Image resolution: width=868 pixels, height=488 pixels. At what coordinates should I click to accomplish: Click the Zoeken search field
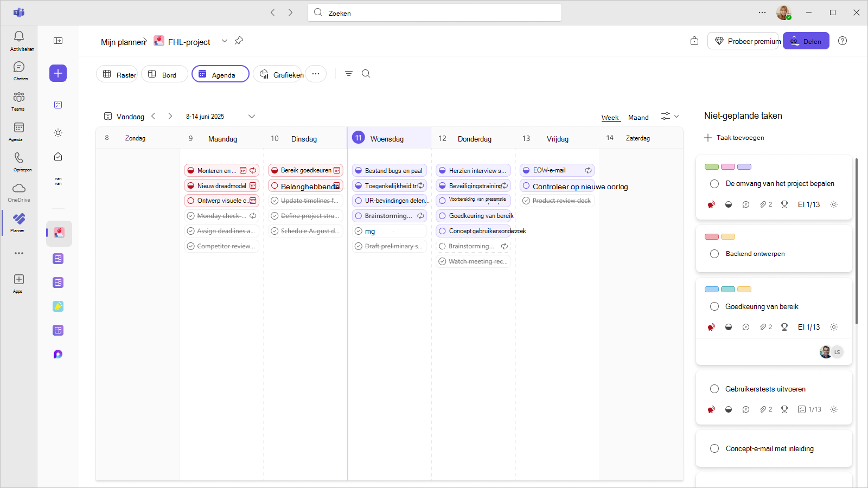click(435, 12)
